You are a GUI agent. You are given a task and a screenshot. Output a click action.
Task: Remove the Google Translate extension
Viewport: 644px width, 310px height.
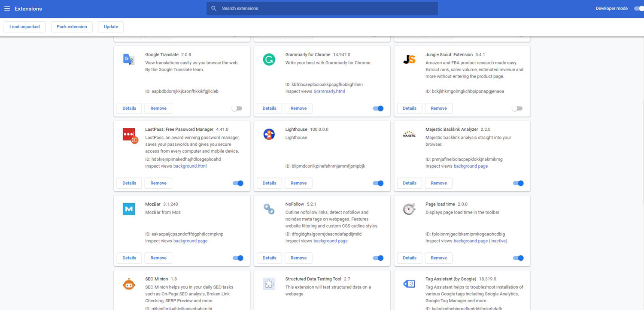click(158, 108)
